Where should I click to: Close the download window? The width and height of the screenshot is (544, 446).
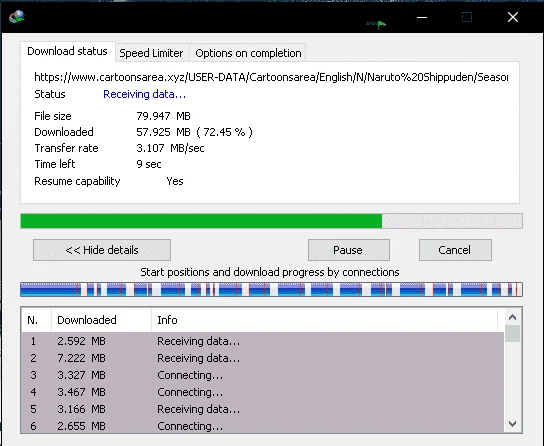pyautogui.click(x=513, y=17)
